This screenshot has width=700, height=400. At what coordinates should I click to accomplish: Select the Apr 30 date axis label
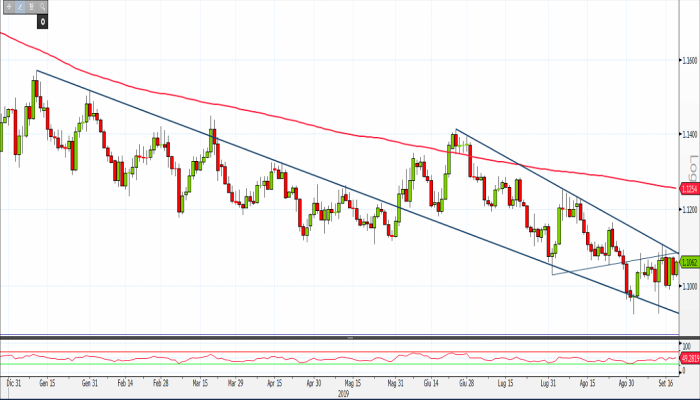pyautogui.click(x=314, y=383)
